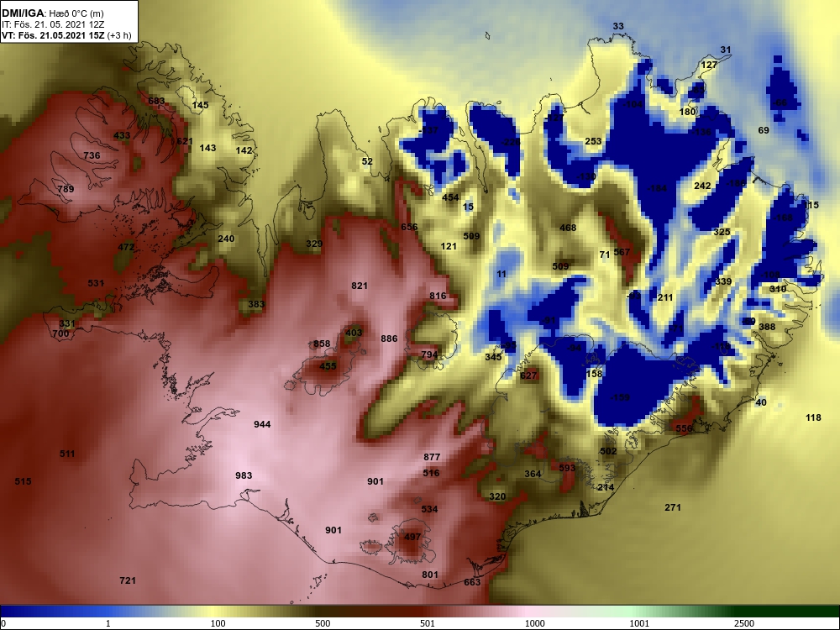Click the 567 value label
The image size is (840, 630).
tap(622, 252)
